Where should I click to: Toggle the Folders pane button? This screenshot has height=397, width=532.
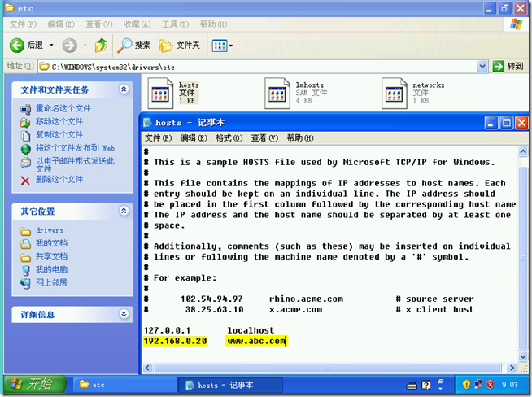tap(180, 45)
